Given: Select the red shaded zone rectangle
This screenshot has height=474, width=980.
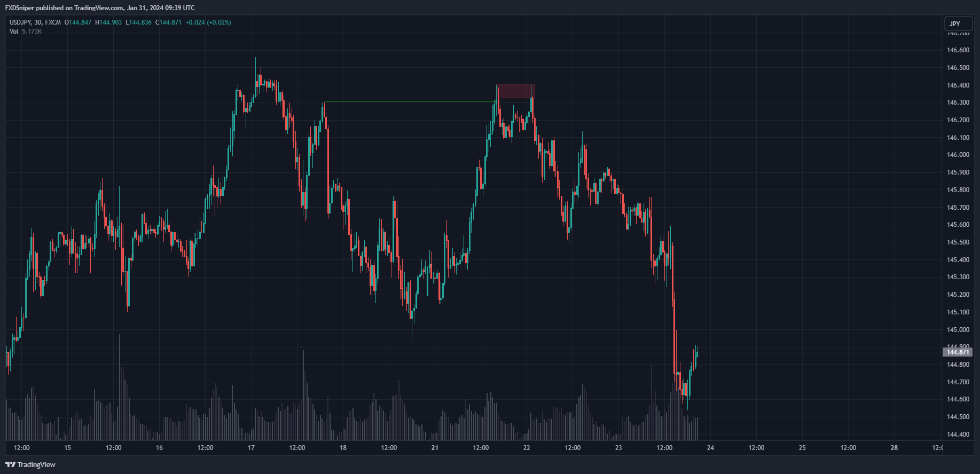Looking at the screenshot, I should point(515,91).
